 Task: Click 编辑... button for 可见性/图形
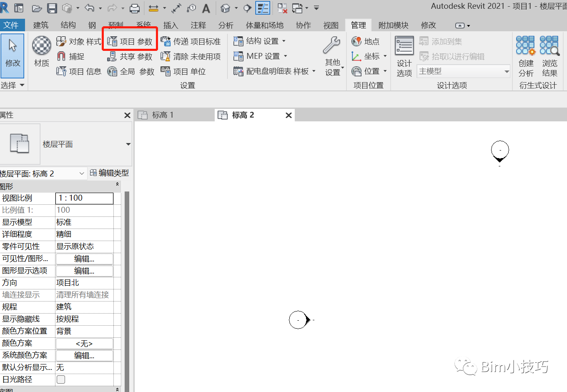pyautogui.click(x=84, y=259)
